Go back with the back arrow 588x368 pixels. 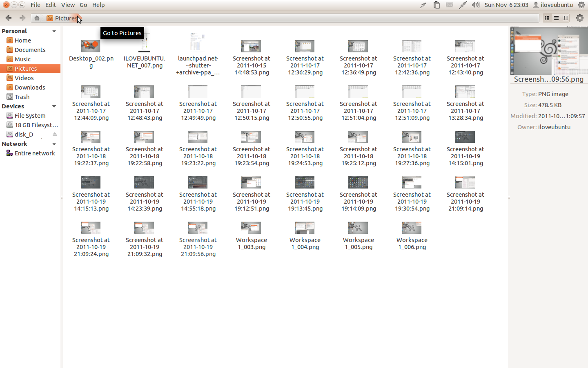[9, 18]
